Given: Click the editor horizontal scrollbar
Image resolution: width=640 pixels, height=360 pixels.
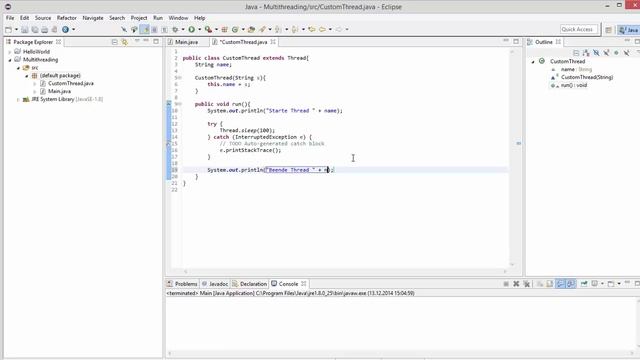Looking at the screenshot, I should point(345,271).
